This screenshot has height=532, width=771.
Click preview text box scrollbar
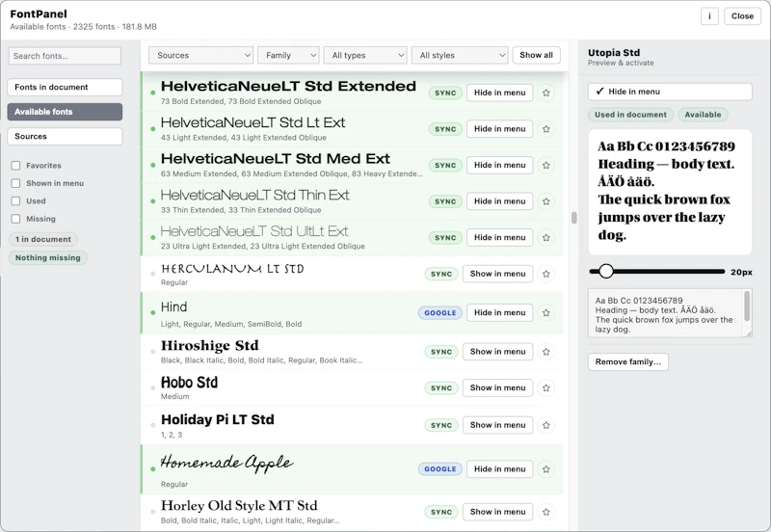click(x=747, y=306)
